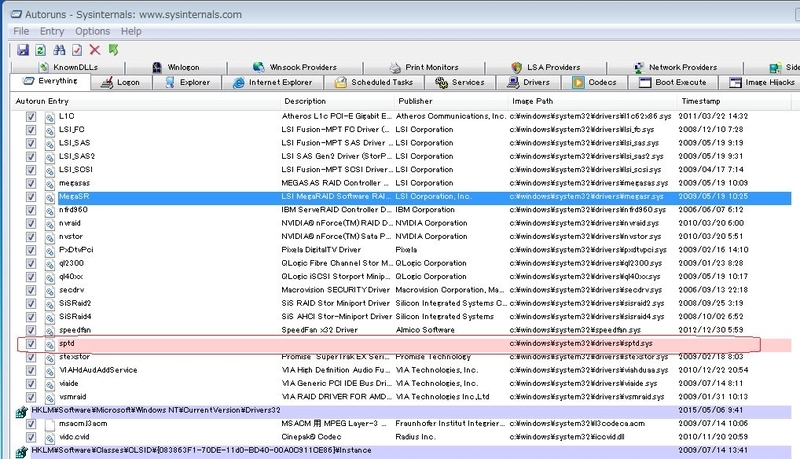This screenshot has height=459, width=800.
Task: Switch to the Boot Execute tab
Action: click(x=673, y=82)
